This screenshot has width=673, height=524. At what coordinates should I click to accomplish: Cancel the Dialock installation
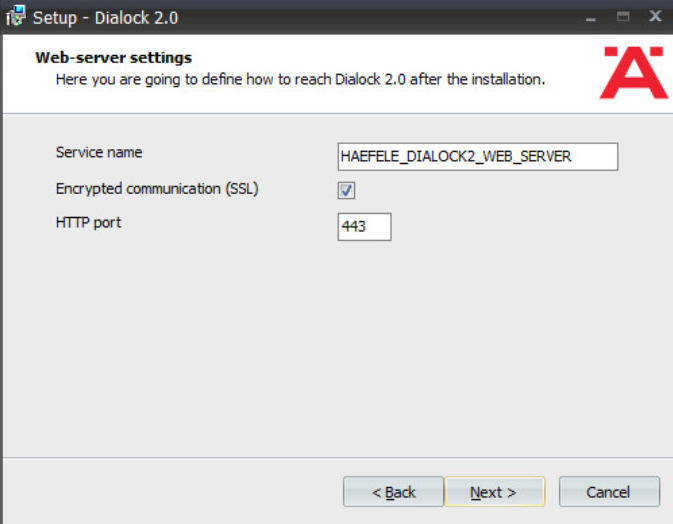[x=609, y=492]
